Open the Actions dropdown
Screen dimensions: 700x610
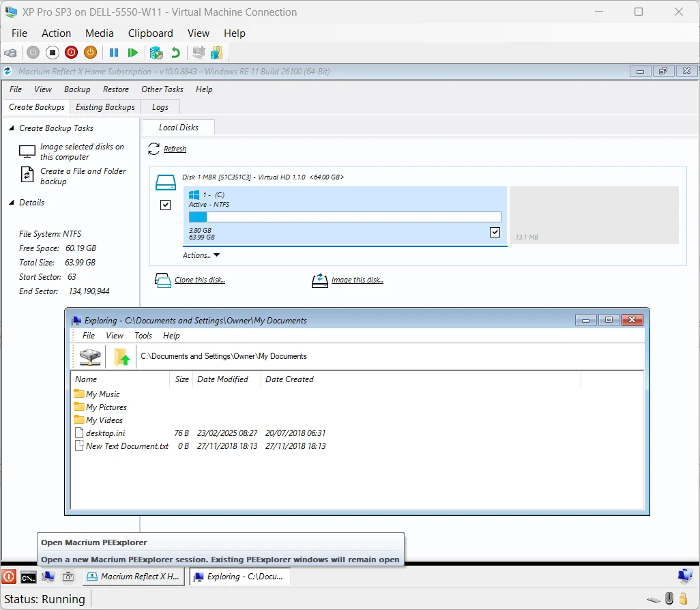(x=201, y=255)
